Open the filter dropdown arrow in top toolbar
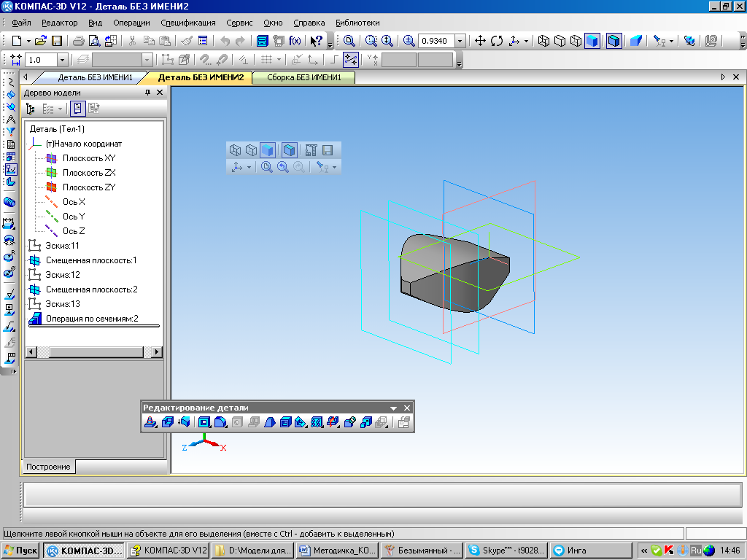 [x=671, y=41]
